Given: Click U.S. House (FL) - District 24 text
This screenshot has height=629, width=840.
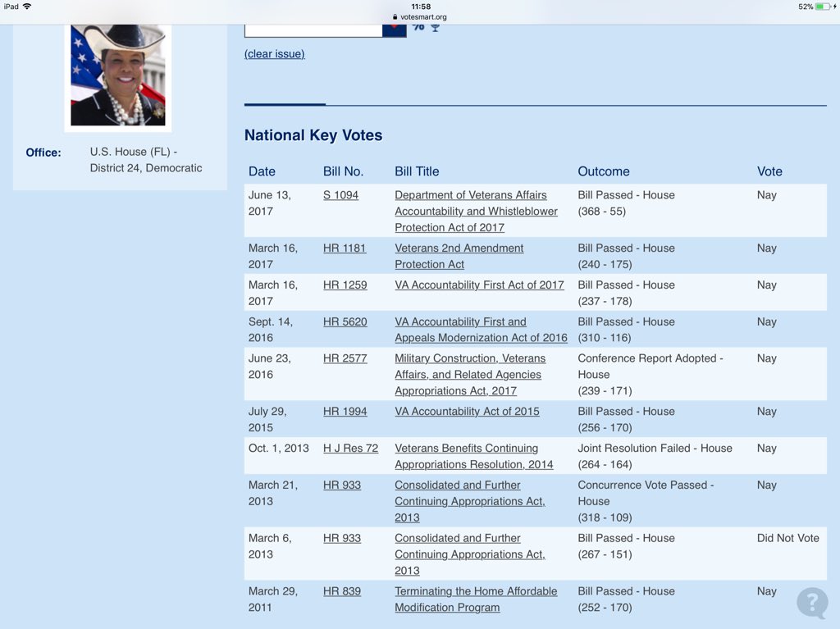Looking at the screenshot, I should pyautogui.click(x=146, y=160).
